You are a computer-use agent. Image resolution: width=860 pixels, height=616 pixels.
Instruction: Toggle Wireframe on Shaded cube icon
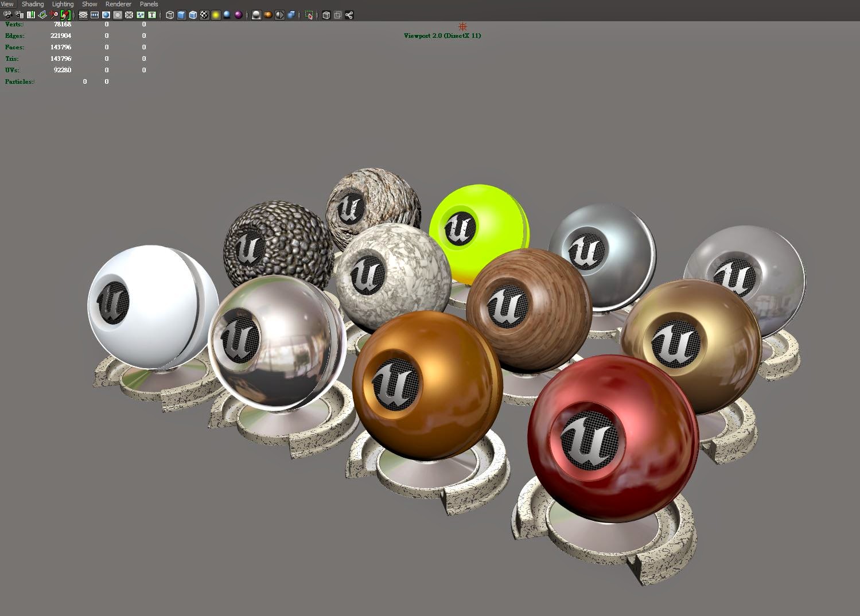(193, 15)
